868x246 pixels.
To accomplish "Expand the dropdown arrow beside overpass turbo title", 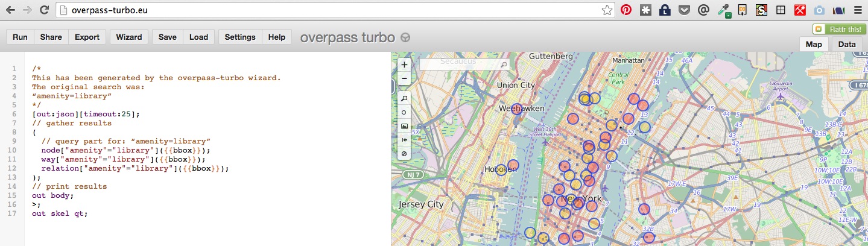I will 406,37.
